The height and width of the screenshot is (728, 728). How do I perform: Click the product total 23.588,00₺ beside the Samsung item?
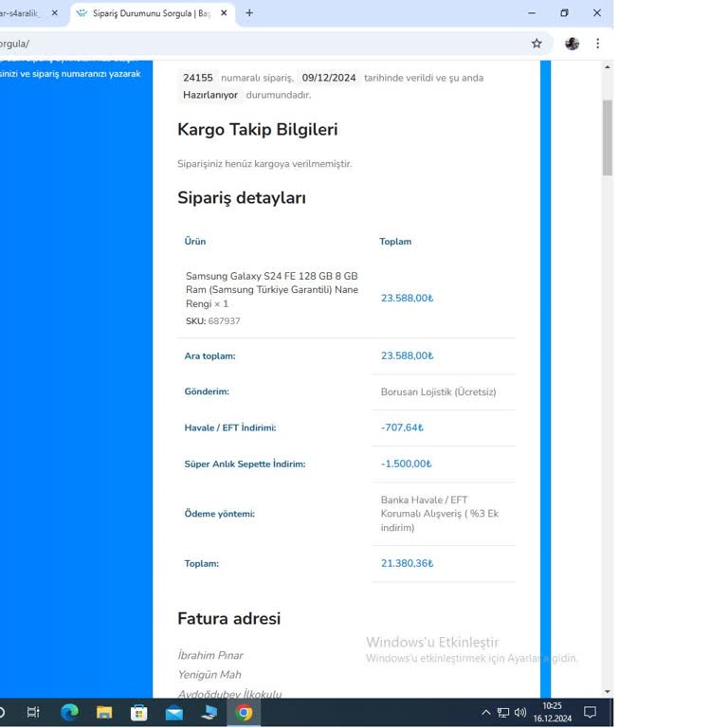pos(407,298)
